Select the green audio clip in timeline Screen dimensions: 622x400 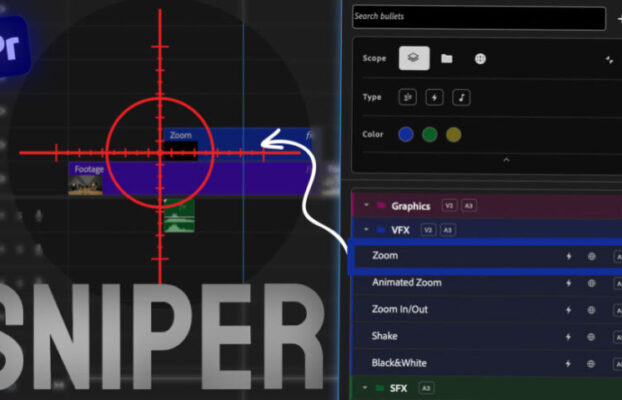pos(179,216)
